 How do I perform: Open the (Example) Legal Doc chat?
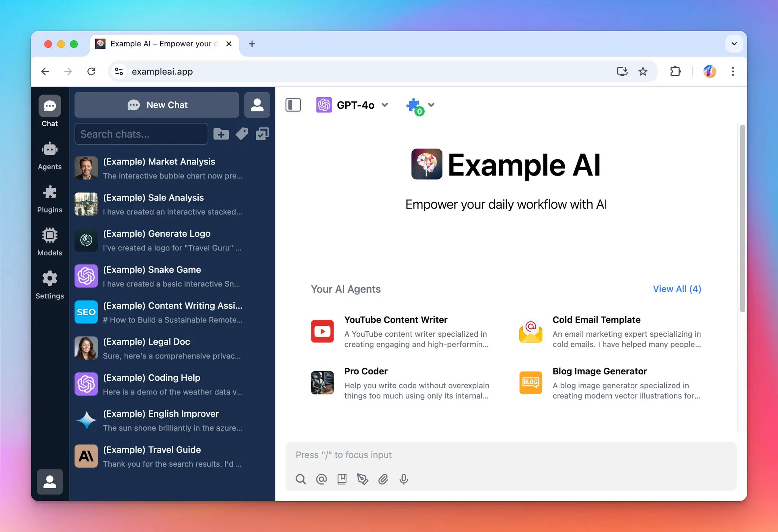coord(172,348)
